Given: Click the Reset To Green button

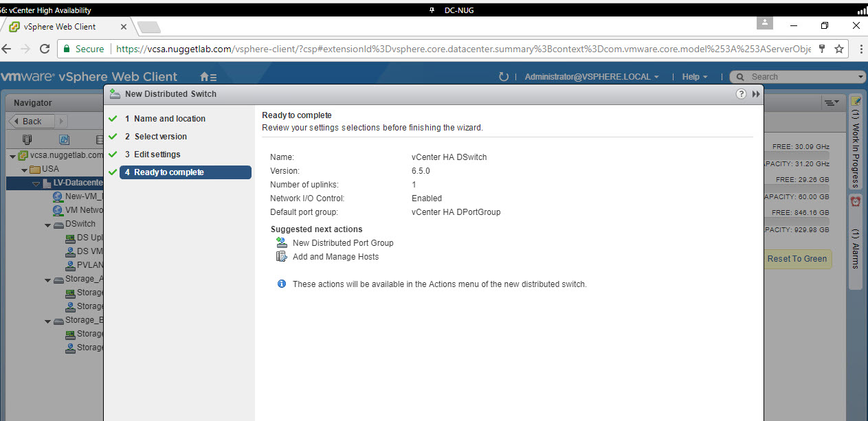Looking at the screenshot, I should pos(797,259).
